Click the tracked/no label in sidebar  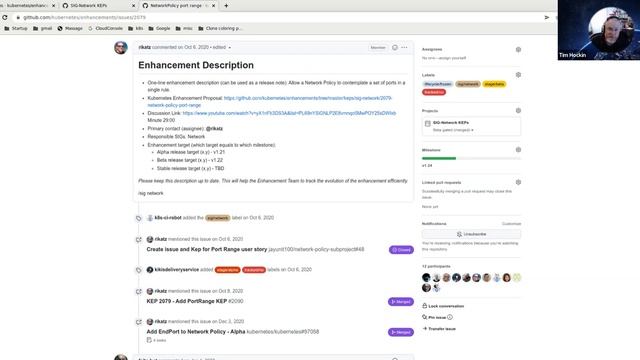point(434,92)
